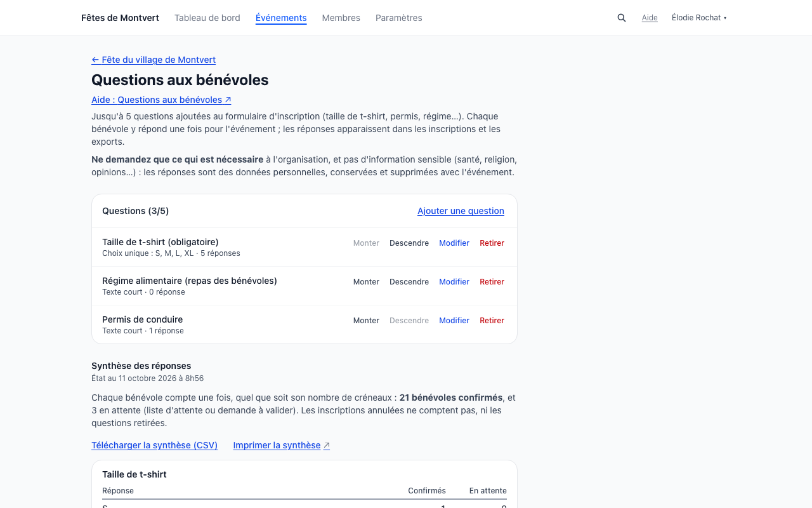Click the Synthèse des réponses heading
Viewport: 812px width, 508px height.
[141, 366]
